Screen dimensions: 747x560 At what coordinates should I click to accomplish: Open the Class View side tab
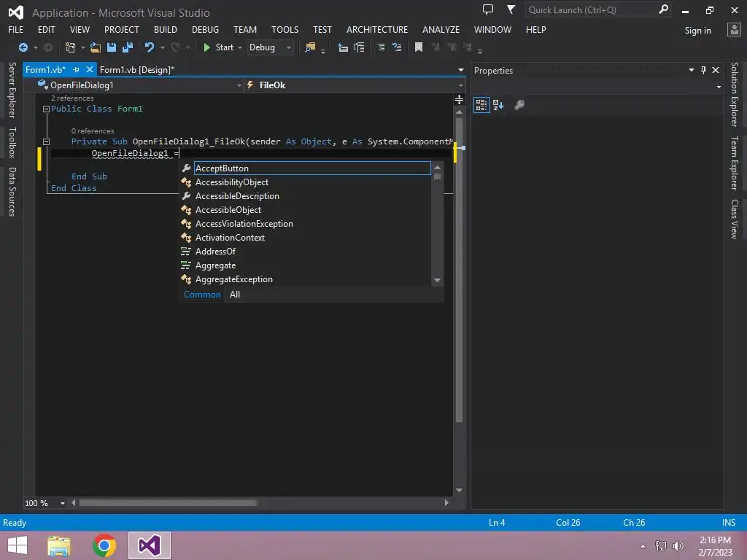tap(735, 219)
